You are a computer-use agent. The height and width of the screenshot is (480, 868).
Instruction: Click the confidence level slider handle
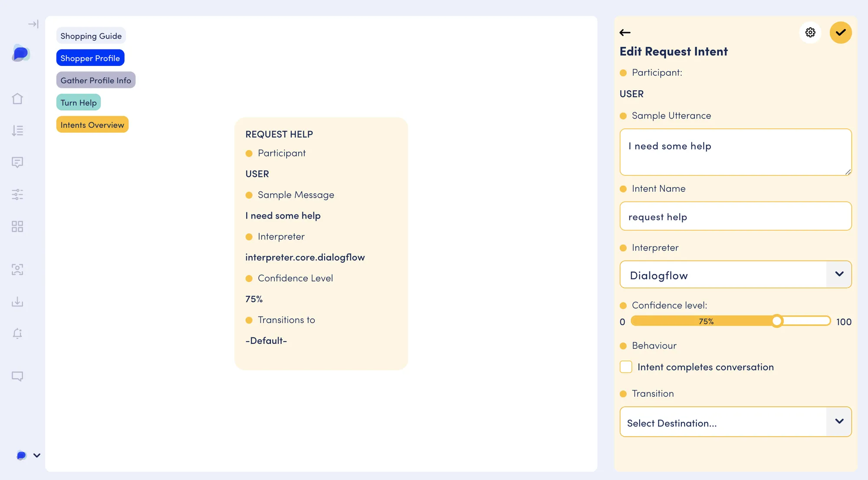pyautogui.click(x=777, y=321)
